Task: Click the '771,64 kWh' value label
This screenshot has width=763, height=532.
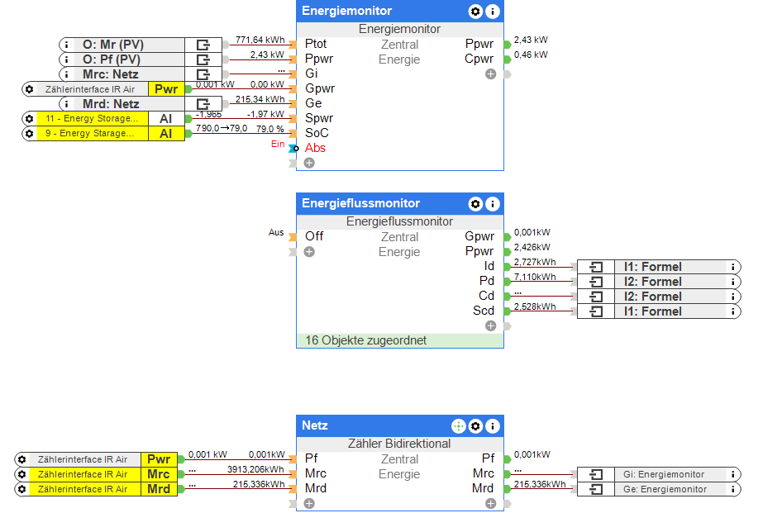Action: 260,40
